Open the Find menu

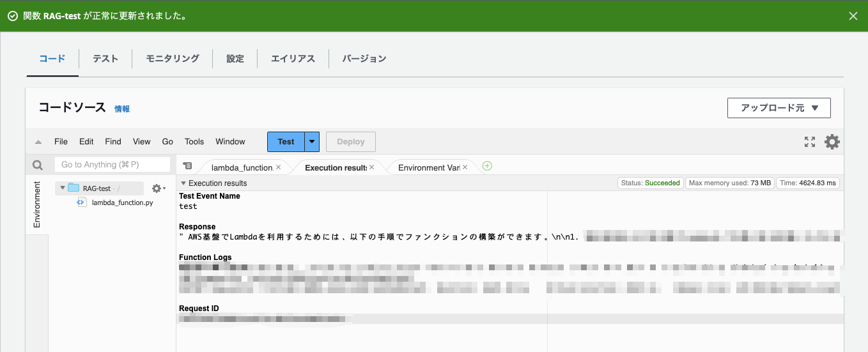(113, 142)
